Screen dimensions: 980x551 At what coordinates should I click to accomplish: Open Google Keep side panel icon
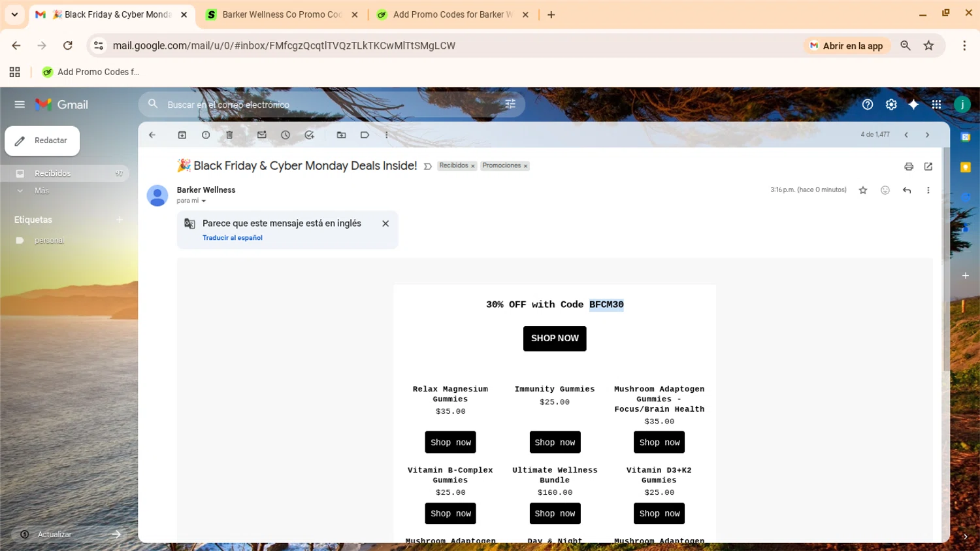pyautogui.click(x=966, y=167)
